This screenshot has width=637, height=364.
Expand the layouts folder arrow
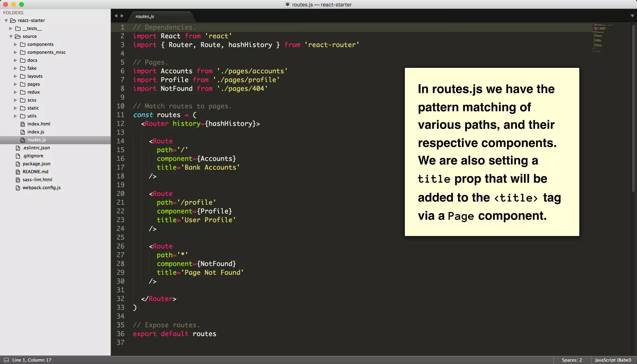15,76
